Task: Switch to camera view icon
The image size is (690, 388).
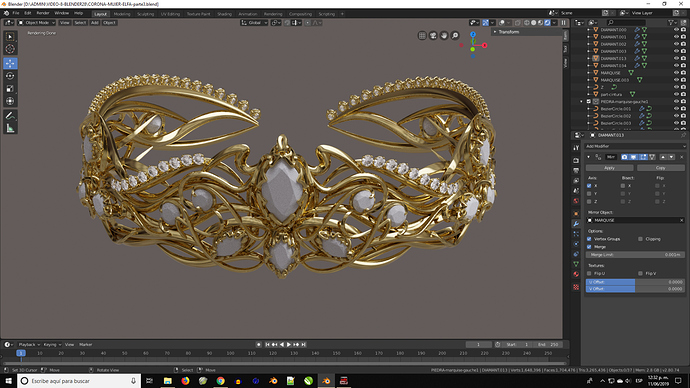Action: pos(433,36)
